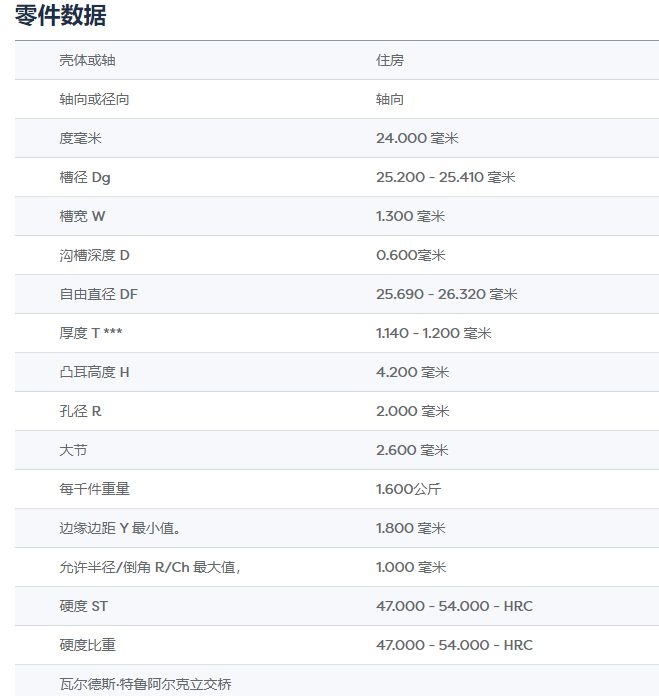Select the 槽宽 W row label
659x696 pixels.
pyautogui.click(x=82, y=216)
